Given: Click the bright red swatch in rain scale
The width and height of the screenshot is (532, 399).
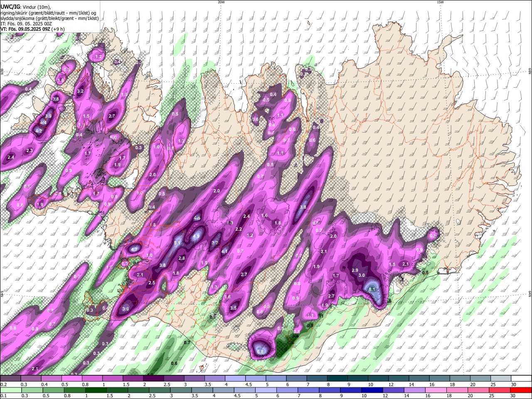Looking at the screenshot, I should pos(521,390).
